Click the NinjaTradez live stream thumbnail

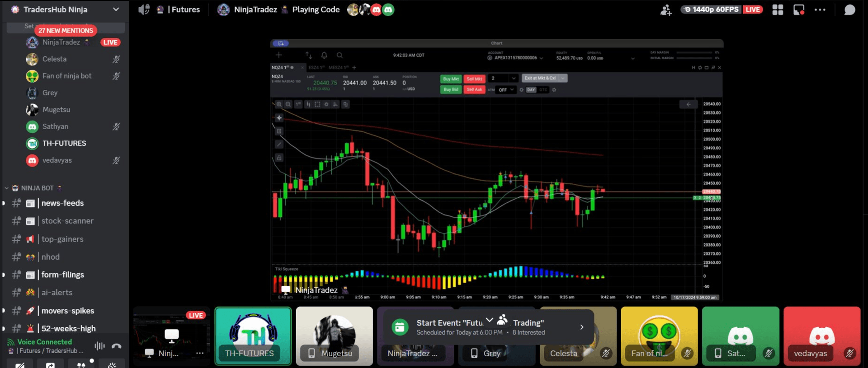[x=172, y=336]
